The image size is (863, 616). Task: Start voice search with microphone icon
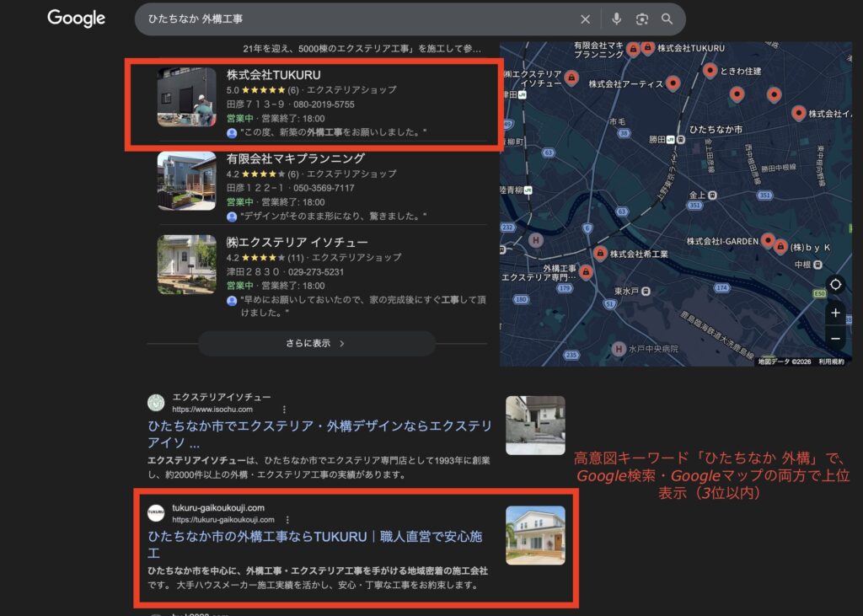coord(616,19)
